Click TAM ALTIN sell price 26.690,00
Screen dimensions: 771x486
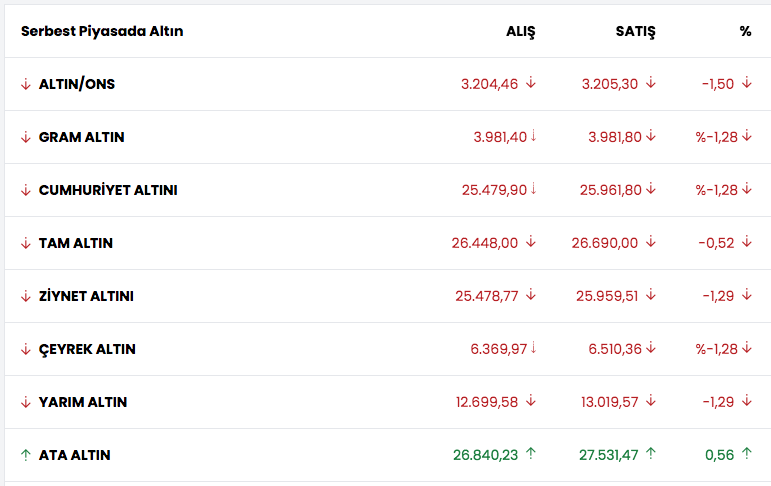(605, 243)
